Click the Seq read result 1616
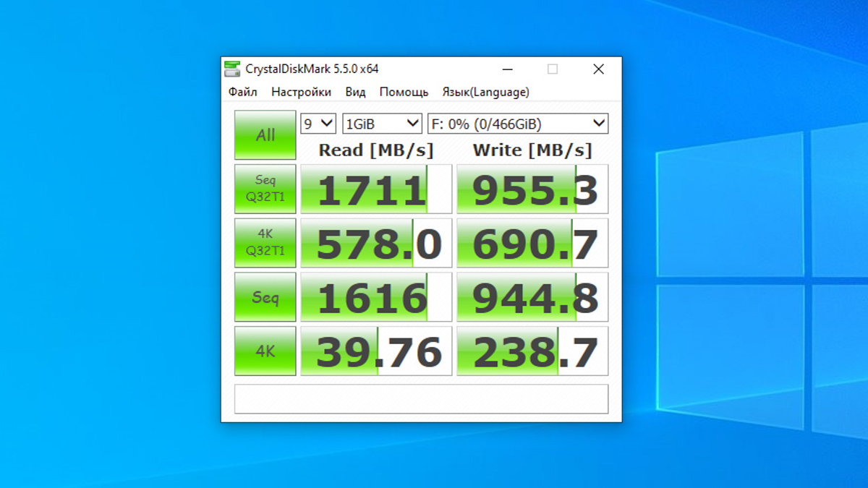The height and width of the screenshot is (488, 868). (376, 297)
